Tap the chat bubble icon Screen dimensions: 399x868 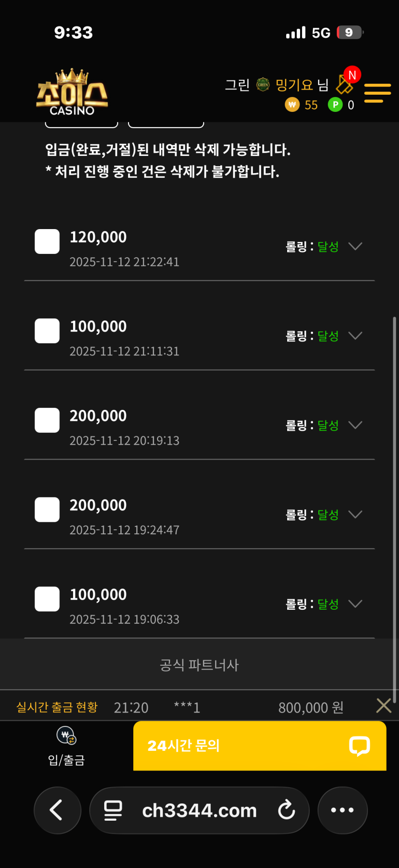[359, 745]
